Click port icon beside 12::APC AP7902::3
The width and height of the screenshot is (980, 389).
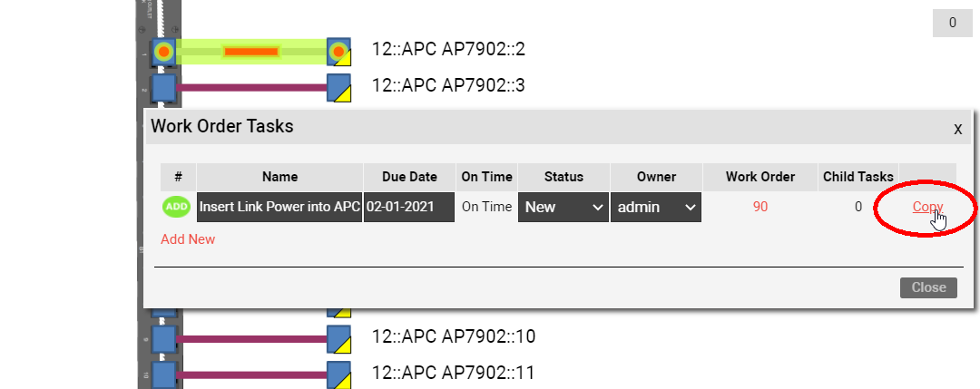338,88
